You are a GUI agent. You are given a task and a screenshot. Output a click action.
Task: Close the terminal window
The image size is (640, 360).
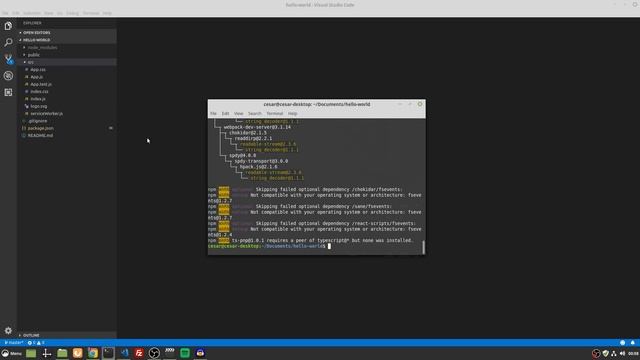click(x=420, y=104)
